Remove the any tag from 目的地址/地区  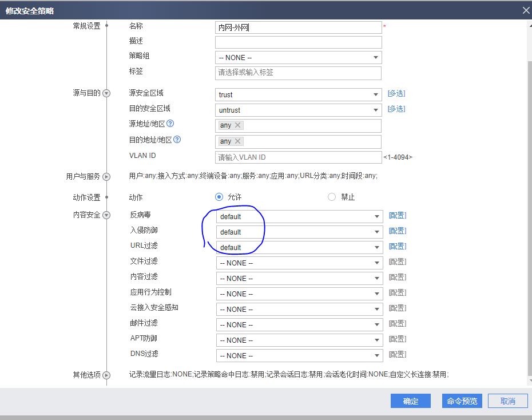[238, 141]
